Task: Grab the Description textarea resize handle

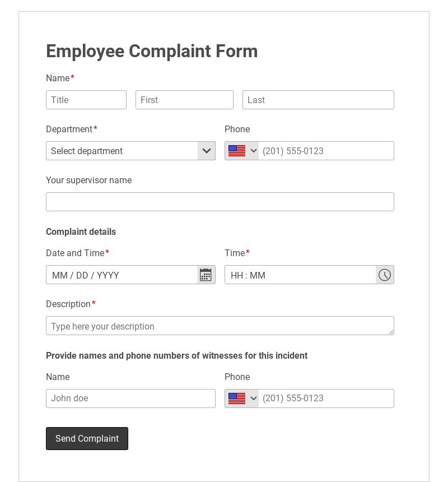Action: (391, 332)
